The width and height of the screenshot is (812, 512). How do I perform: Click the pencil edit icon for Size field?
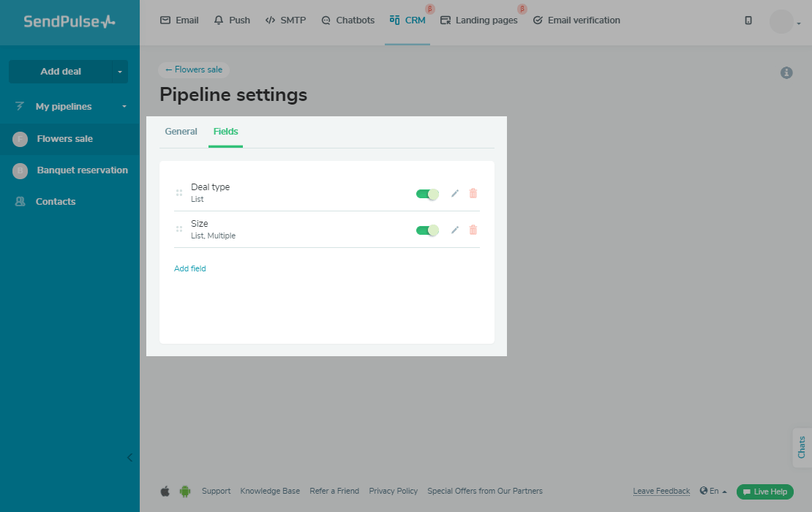click(455, 230)
